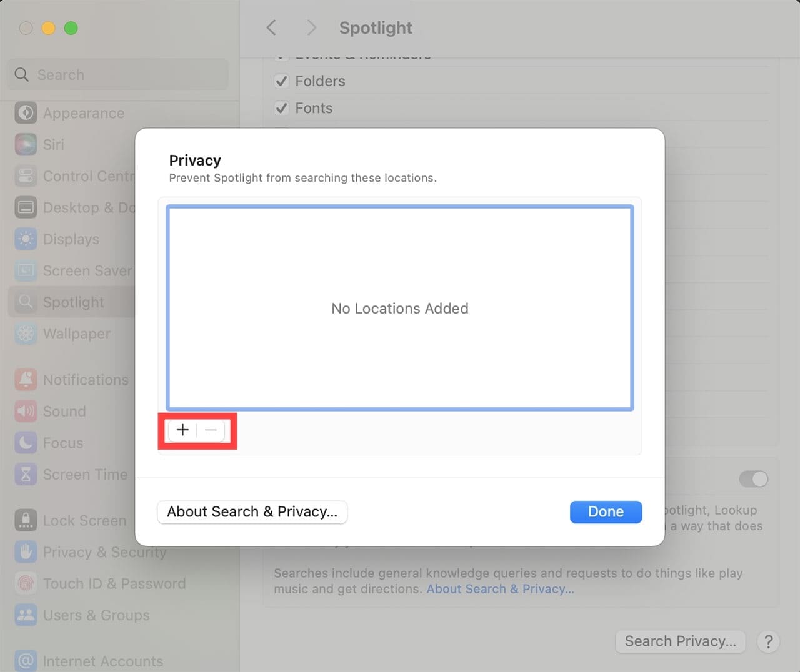800x672 pixels.
Task: Open the Privacy & Security hand icon
Action: 26,552
